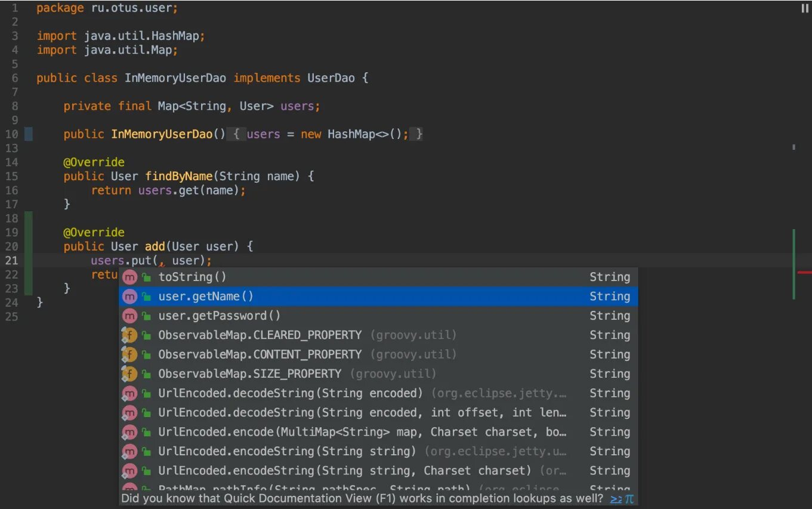812x509 pixels.
Task: Click the method icon beside UrlEncoded.decodeString(String encoded)
Action: pos(129,393)
